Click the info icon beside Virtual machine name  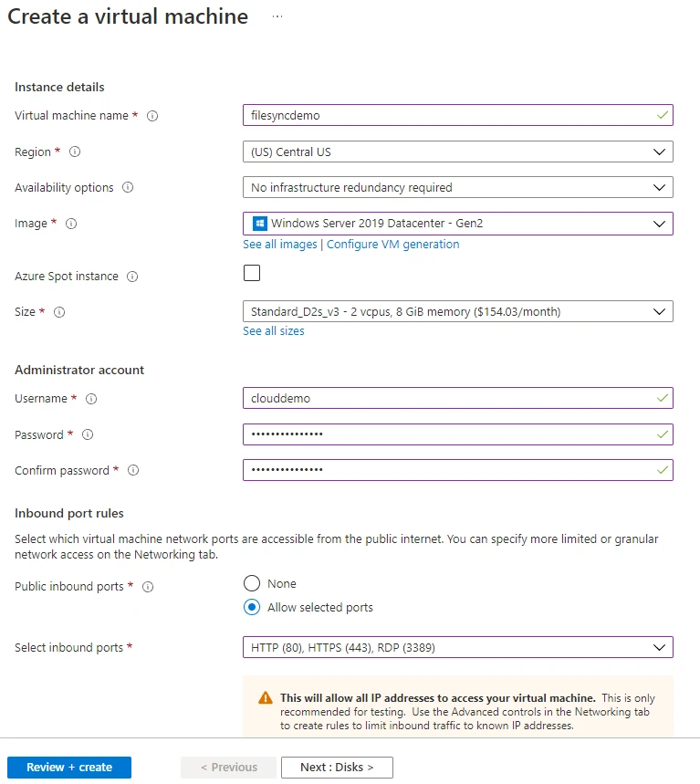[151, 116]
